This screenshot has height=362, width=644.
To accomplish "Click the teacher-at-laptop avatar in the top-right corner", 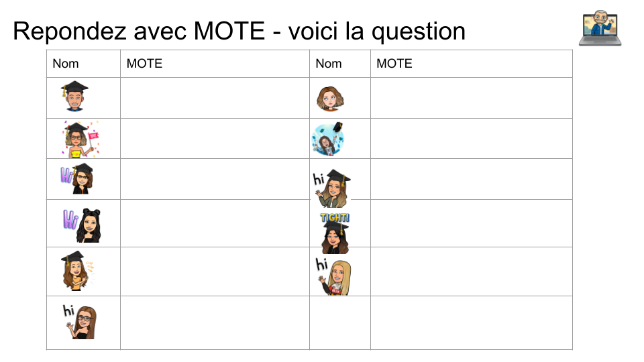I will tap(600, 28).
